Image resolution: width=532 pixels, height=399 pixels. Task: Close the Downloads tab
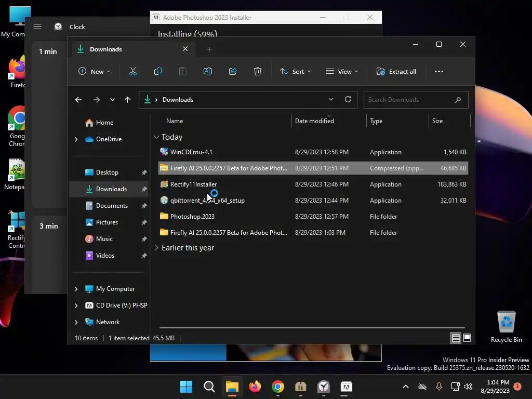point(185,49)
